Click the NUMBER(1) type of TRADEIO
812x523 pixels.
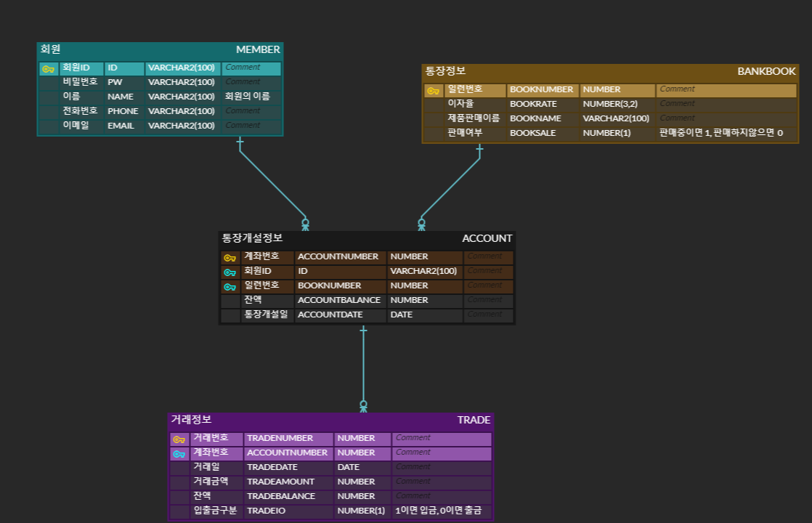click(x=361, y=511)
